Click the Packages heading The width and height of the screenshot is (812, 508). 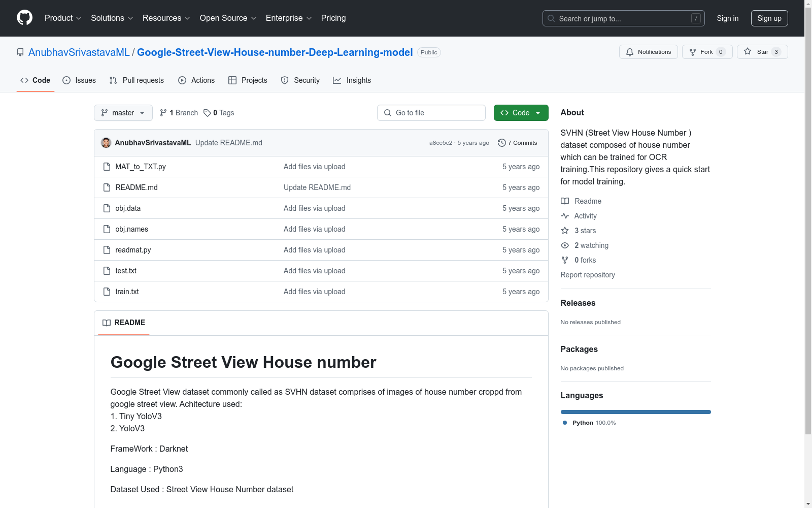579,349
